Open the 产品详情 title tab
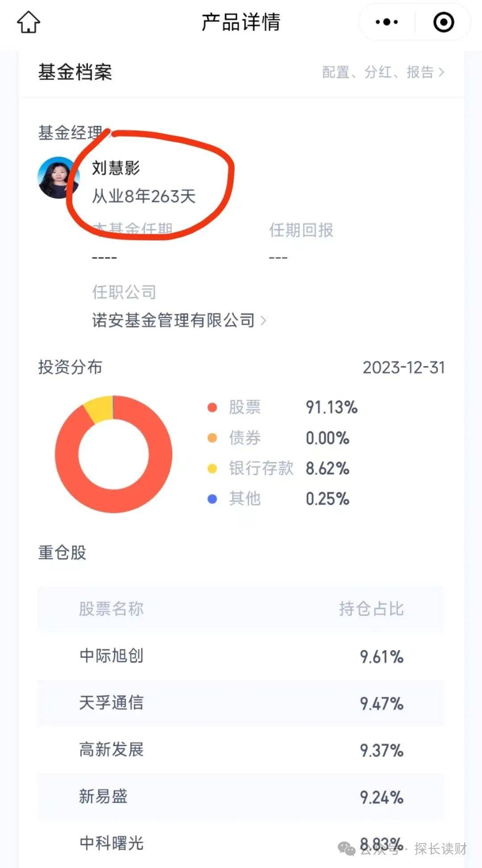 point(240,21)
